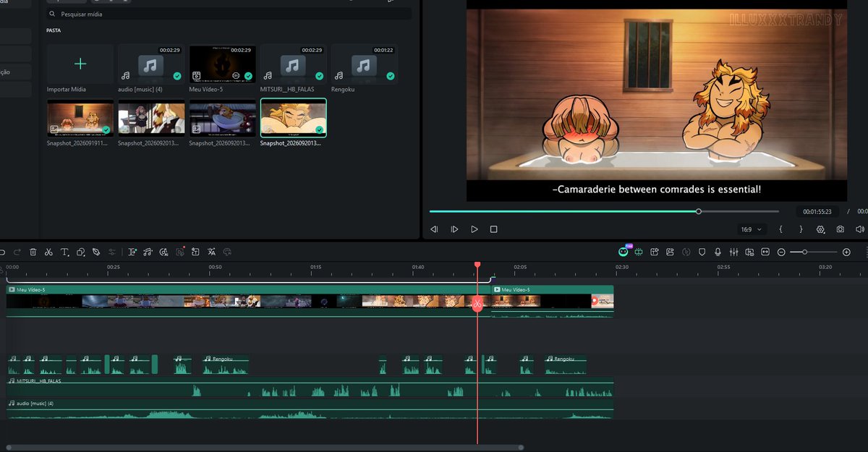Delete the selected clip with trash icon
This screenshot has height=452, width=868.
(33, 252)
